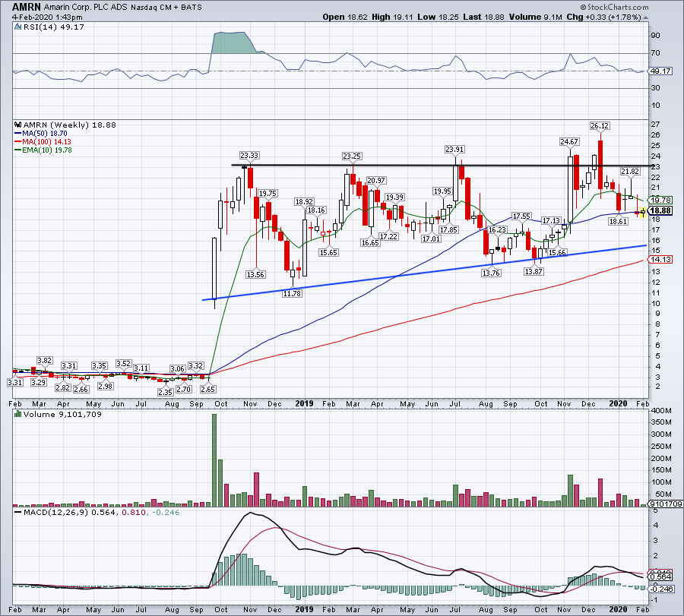Click the 13.56 low price label
Viewport: 684px width, 616px height.
255,275
